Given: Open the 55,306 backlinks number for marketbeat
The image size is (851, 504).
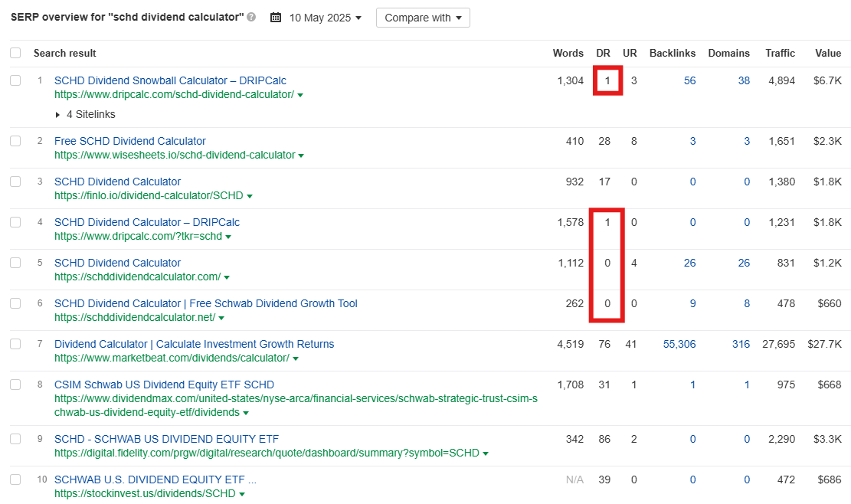Looking at the screenshot, I should [x=679, y=344].
